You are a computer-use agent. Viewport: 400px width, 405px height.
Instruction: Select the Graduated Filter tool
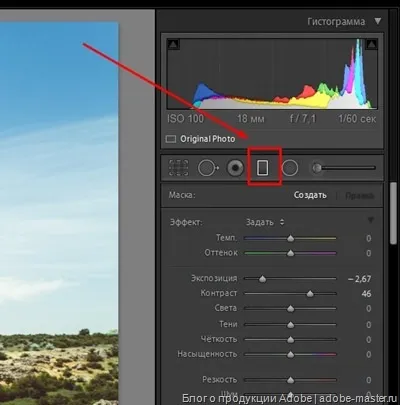(x=263, y=168)
